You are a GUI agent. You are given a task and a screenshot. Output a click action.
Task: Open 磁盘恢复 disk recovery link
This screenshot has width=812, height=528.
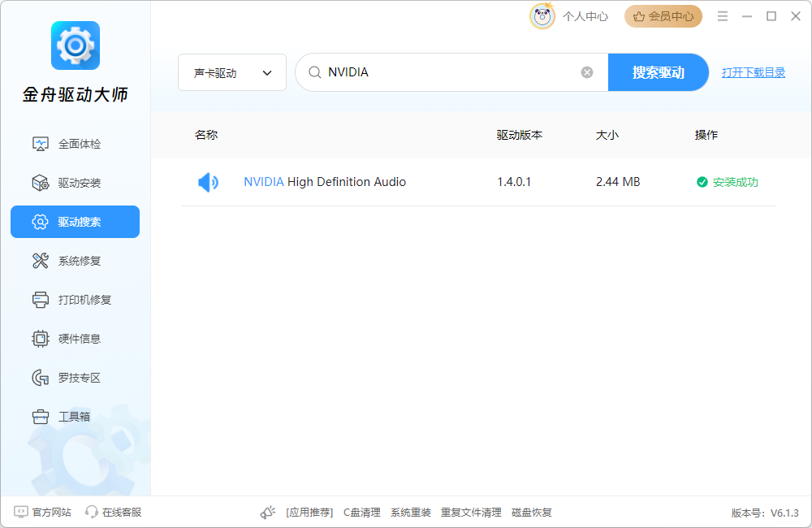tap(532, 513)
